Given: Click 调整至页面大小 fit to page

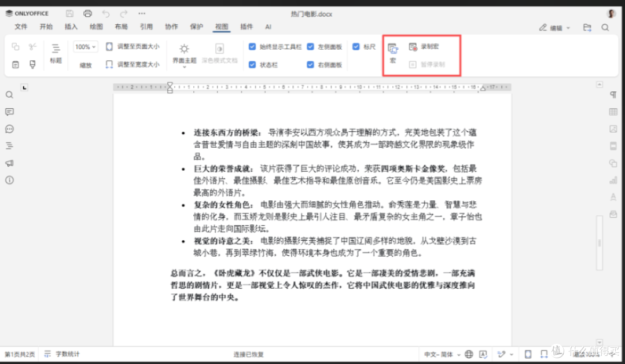Looking at the screenshot, I should point(133,47).
